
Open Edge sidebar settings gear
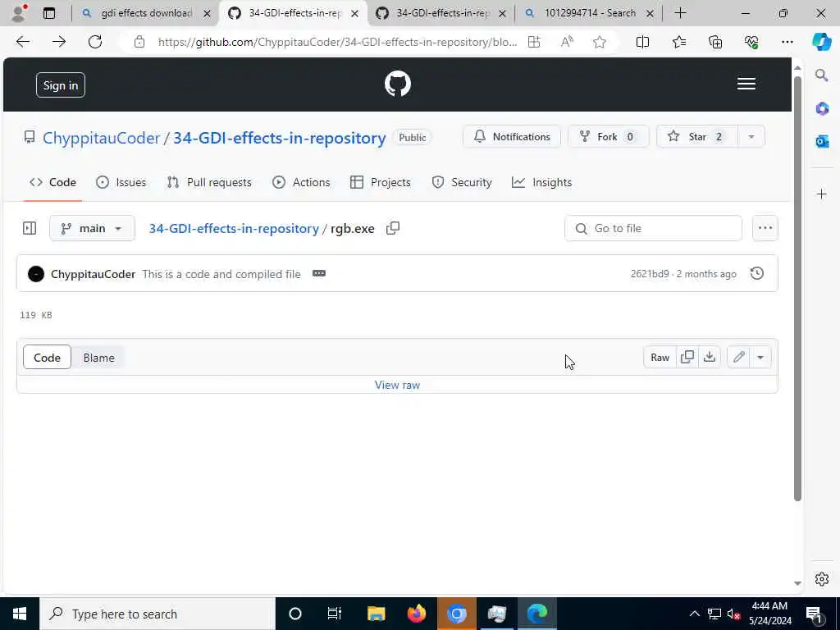click(x=821, y=578)
